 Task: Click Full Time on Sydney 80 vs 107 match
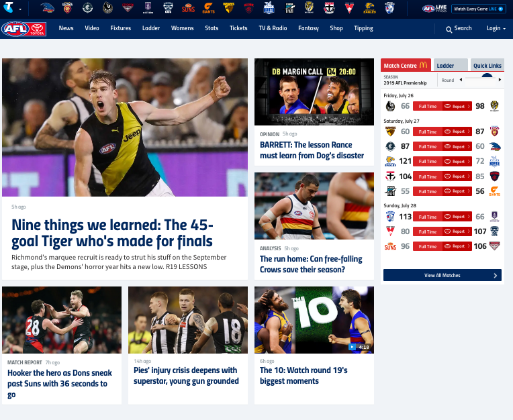point(428,231)
